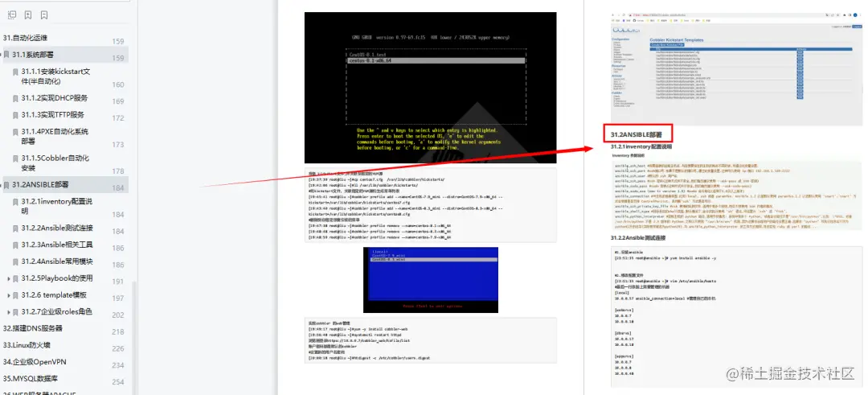Click bookmark icon beside 31.1.2实现DHCP服务
This screenshot has width=868, height=395.
(x=15, y=99)
